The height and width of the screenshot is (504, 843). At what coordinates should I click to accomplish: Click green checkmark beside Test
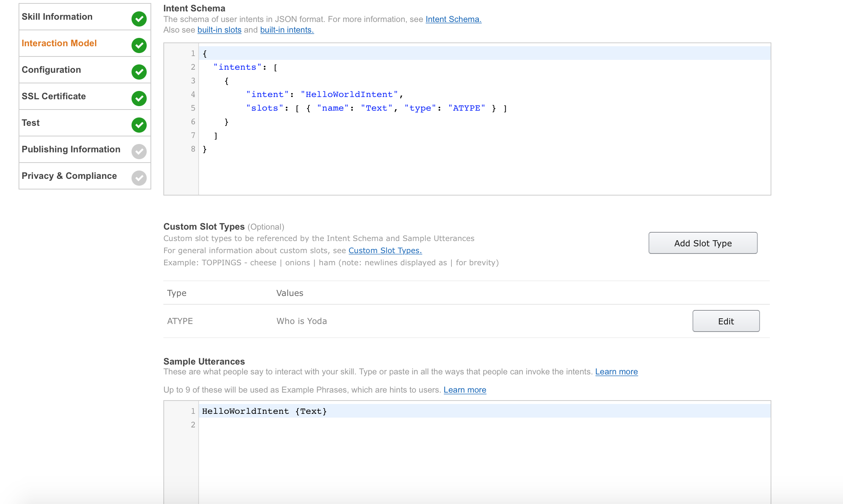(x=139, y=125)
